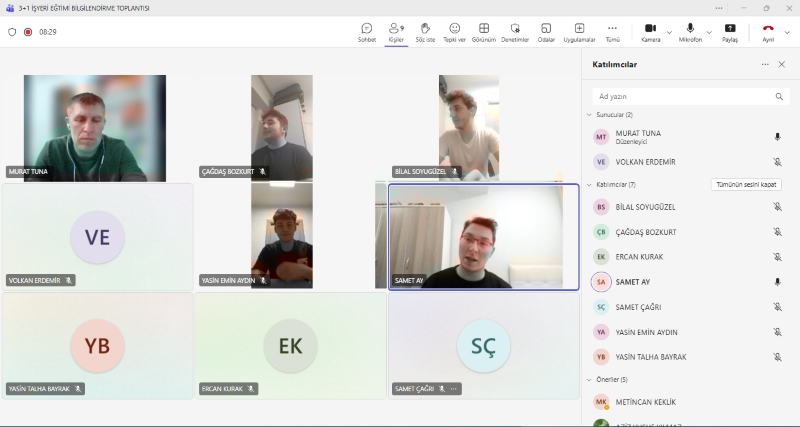This screenshot has height=427, width=800.
Task: Open Uygulamalar apps button
Action: (579, 31)
